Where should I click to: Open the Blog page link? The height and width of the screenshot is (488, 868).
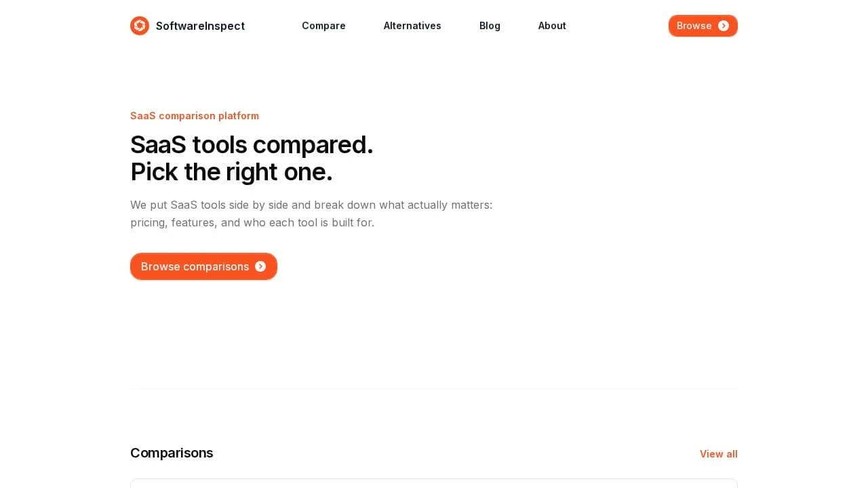click(x=490, y=26)
